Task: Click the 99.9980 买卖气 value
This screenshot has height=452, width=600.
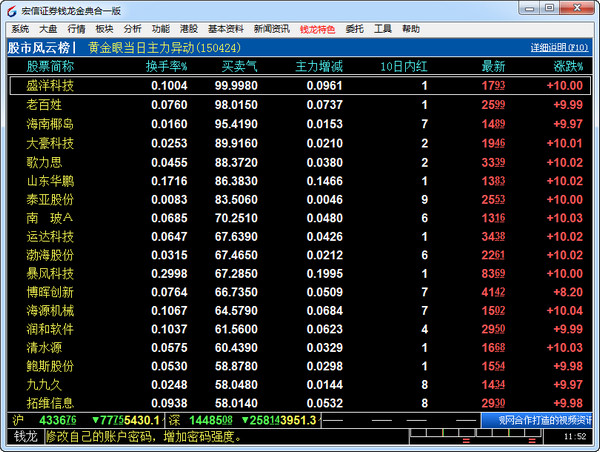Action: tap(236, 85)
